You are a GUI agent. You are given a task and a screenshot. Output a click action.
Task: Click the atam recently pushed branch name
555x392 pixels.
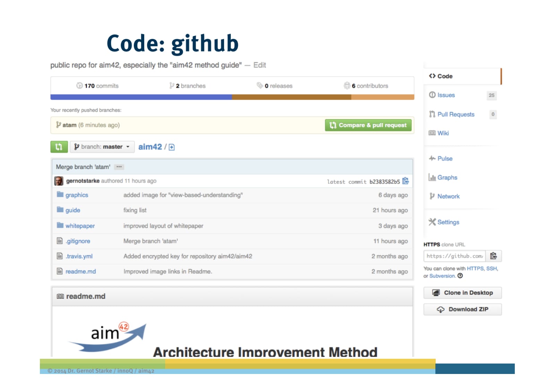coord(69,125)
